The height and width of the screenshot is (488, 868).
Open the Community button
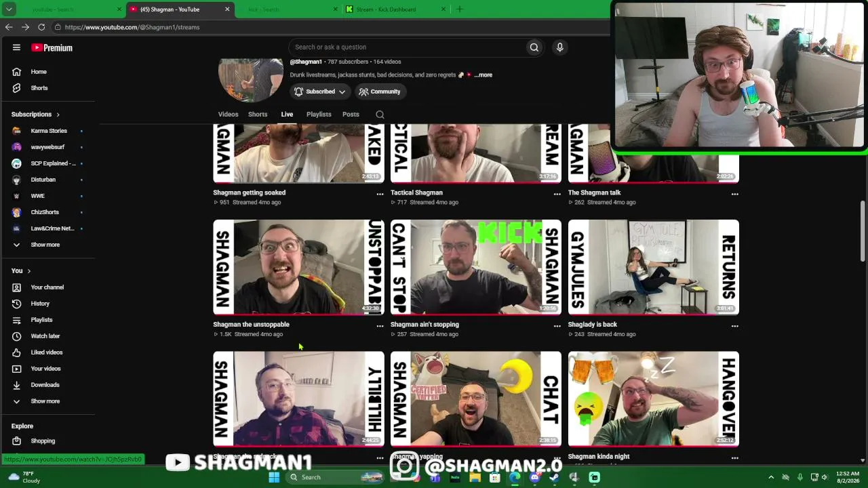click(x=380, y=91)
